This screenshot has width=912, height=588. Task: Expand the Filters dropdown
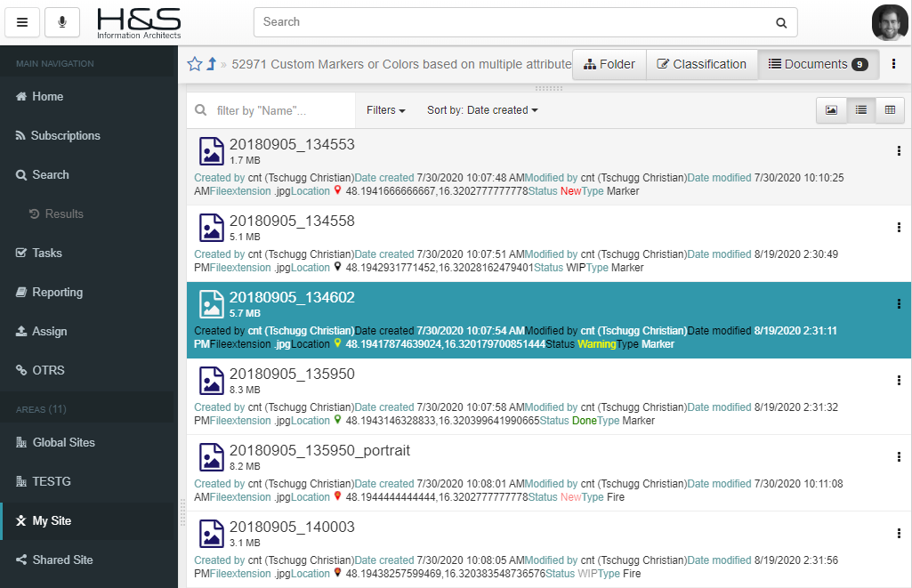385,110
